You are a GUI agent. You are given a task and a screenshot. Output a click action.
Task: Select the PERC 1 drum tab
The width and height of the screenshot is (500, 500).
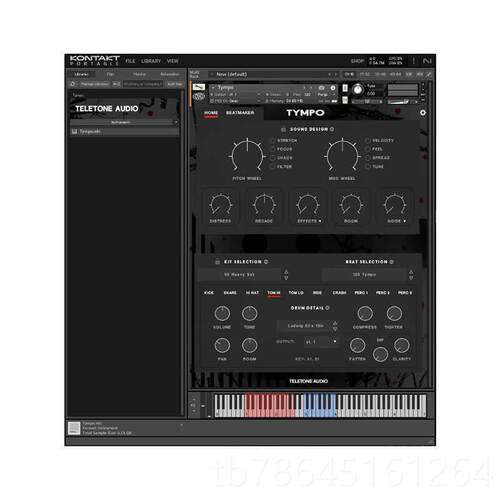pyautogui.click(x=361, y=293)
